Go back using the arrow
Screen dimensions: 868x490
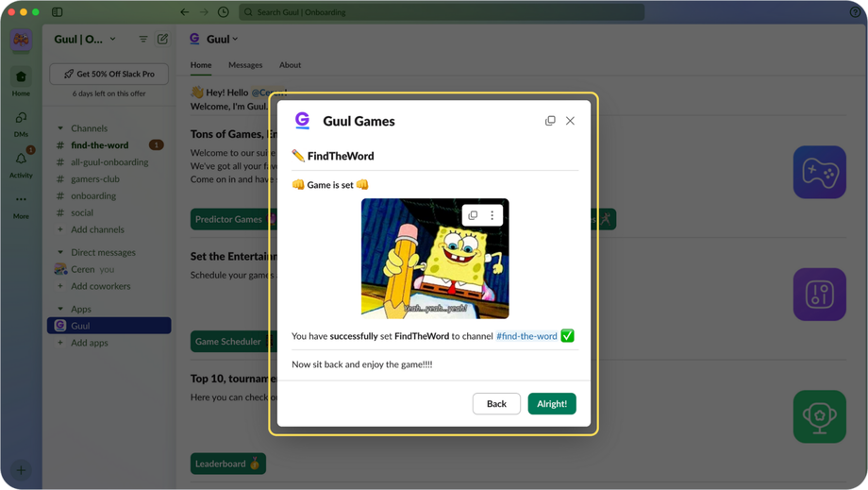pyautogui.click(x=184, y=11)
